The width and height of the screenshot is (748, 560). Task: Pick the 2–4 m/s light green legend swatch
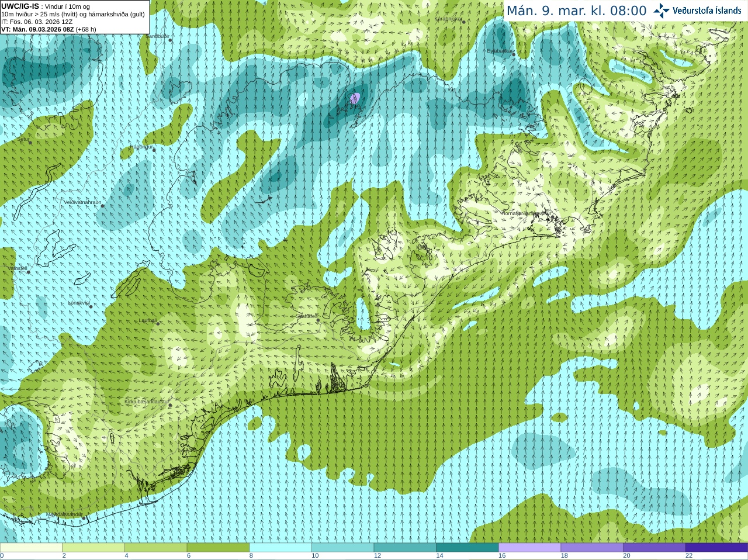(93, 548)
